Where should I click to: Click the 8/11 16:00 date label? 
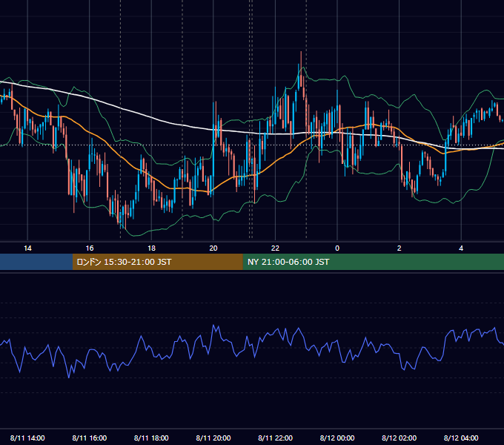(90, 438)
